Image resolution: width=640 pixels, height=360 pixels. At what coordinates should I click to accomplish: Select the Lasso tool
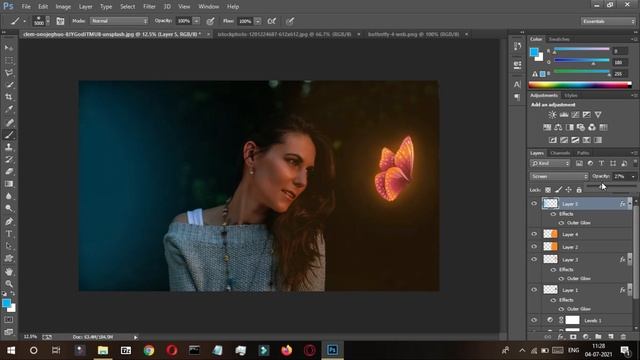click(9, 73)
